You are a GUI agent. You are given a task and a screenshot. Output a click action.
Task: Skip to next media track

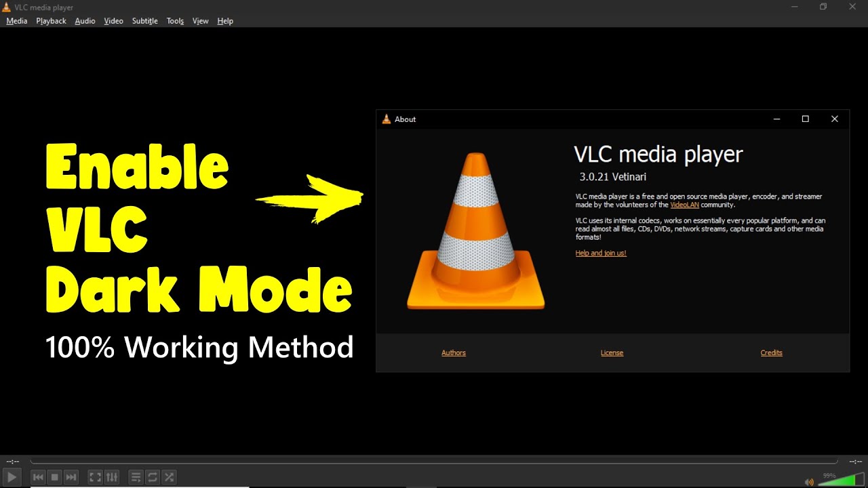click(71, 477)
